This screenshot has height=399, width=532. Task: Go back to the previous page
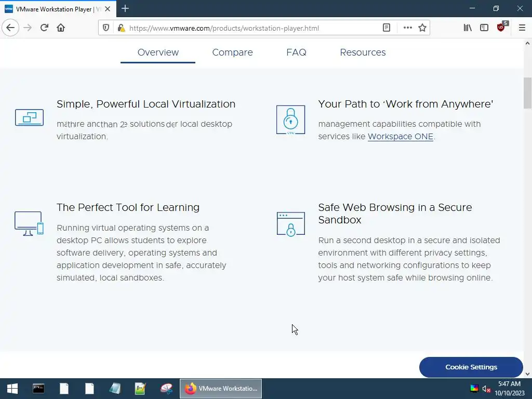10,28
